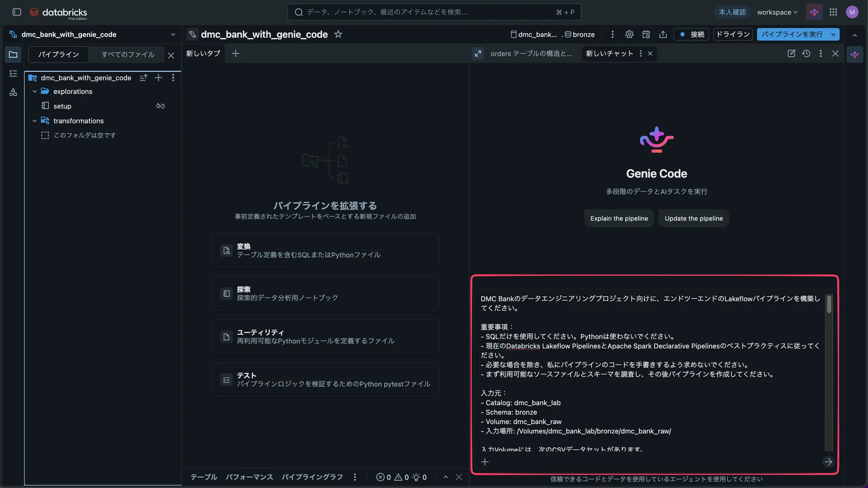Collapse the explorations folder
The height and width of the screenshot is (488, 868).
point(35,92)
